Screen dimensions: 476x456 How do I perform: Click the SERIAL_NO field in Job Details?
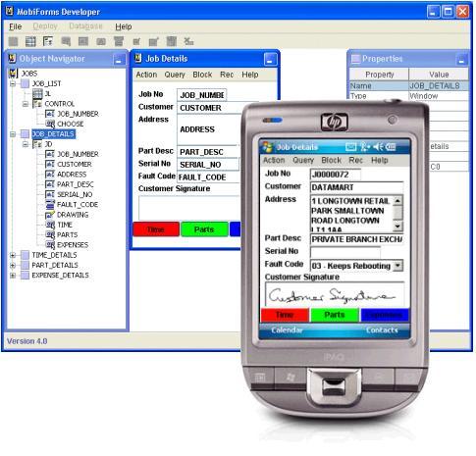click(208, 165)
